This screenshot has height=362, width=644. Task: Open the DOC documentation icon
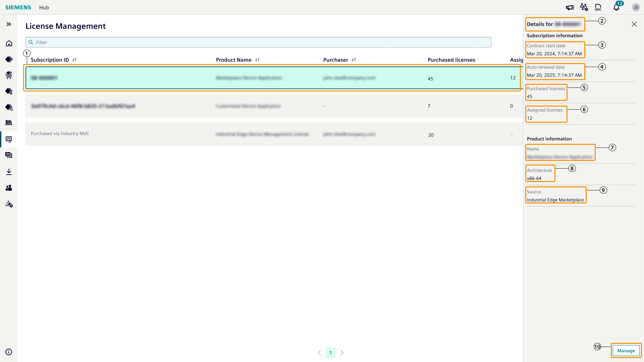(x=598, y=7)
